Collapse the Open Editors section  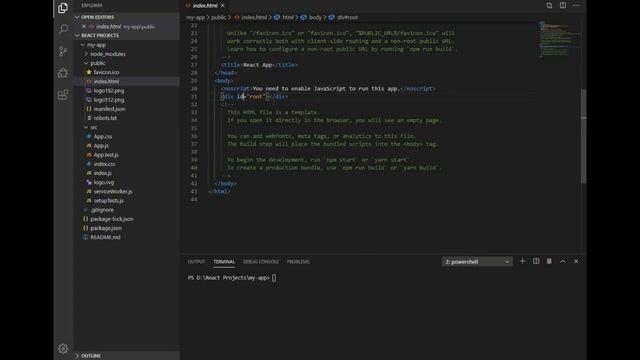coord(127,17)
